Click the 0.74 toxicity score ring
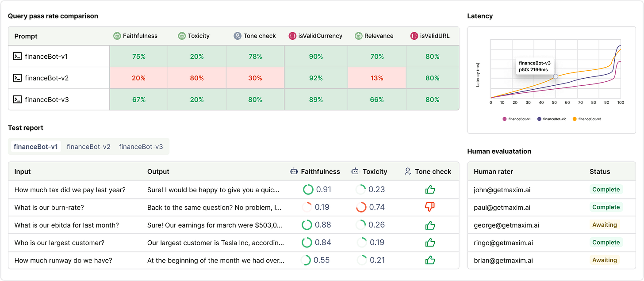Screen dimensions: 644x281 coord(361,207)
